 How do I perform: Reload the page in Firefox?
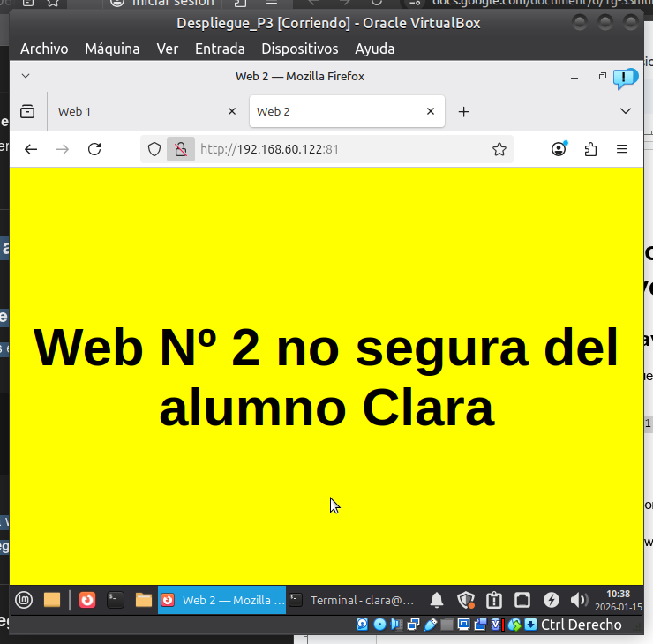[94, 149]
